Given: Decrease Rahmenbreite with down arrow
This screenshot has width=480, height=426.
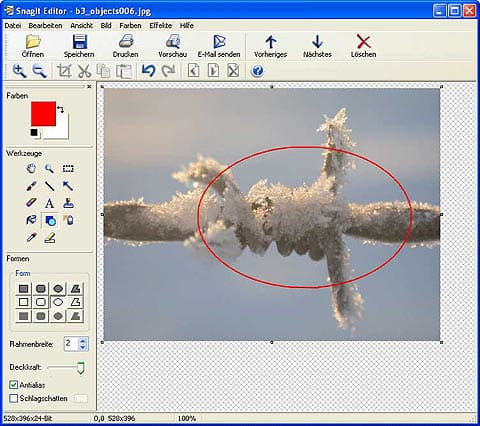Looking at the screenshot, I should tap(83, 347).
